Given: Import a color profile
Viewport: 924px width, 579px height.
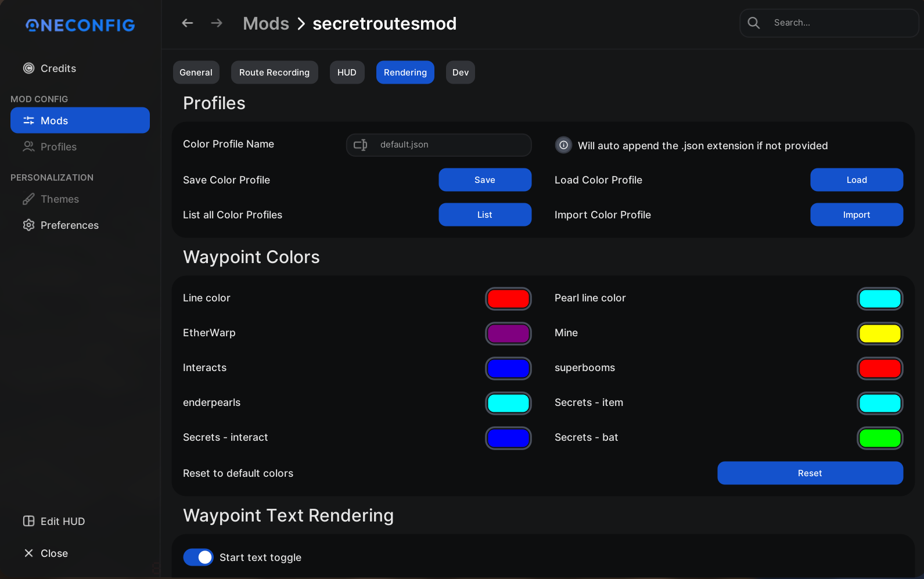Looking at the screenshot, I should click(x=857, y=215).
